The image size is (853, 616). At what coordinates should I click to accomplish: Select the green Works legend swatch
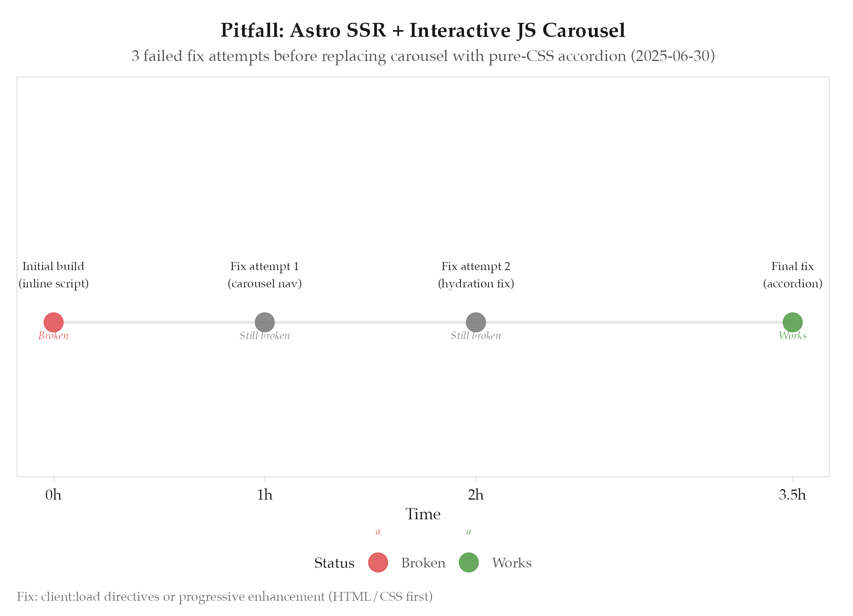tap(469, 563)
